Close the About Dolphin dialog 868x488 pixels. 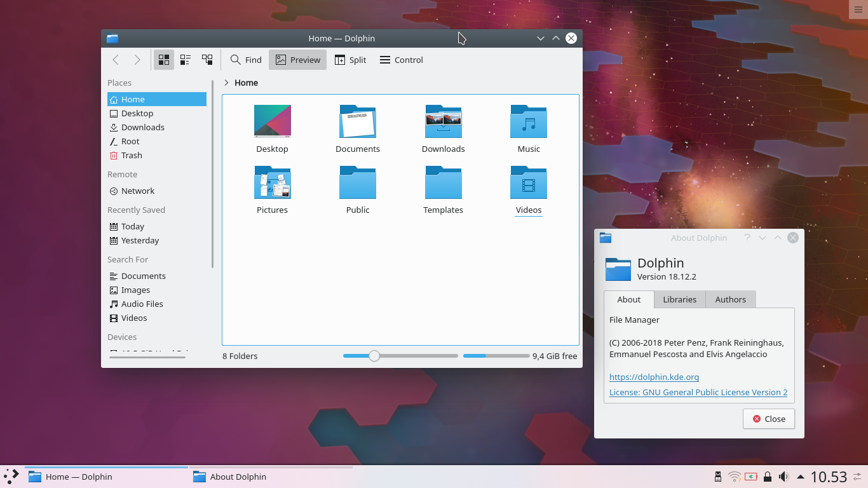tap(769, 419)
